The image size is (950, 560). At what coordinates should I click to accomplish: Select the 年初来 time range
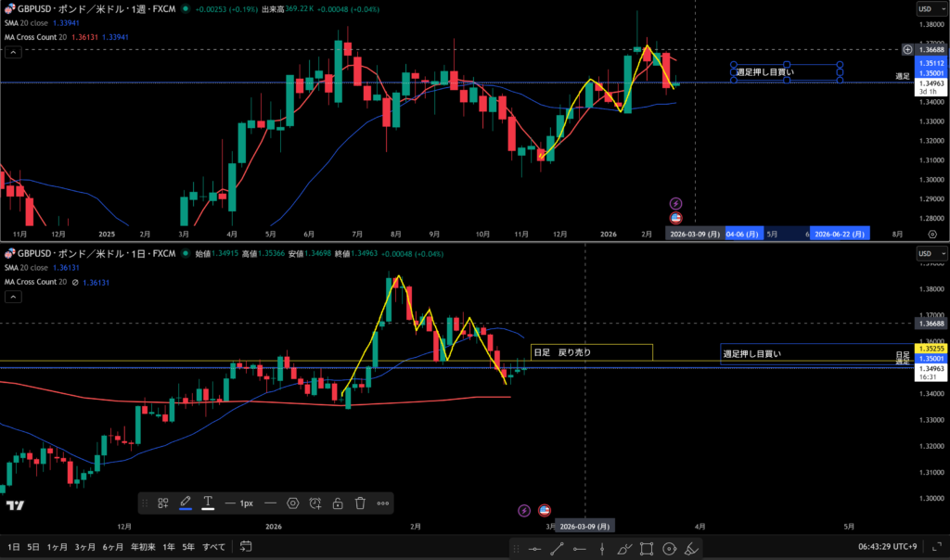141,547
